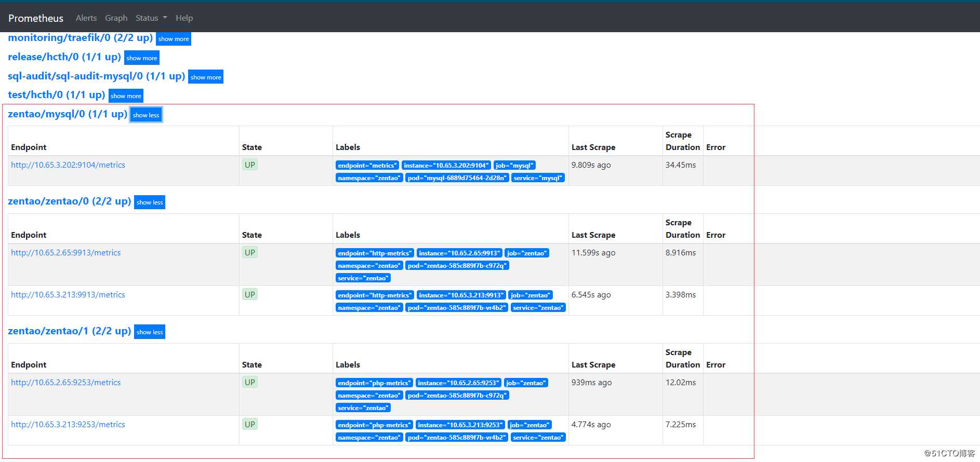
Task: Click UP state badge for 10.65.3.213:9253
Action: 250,425
